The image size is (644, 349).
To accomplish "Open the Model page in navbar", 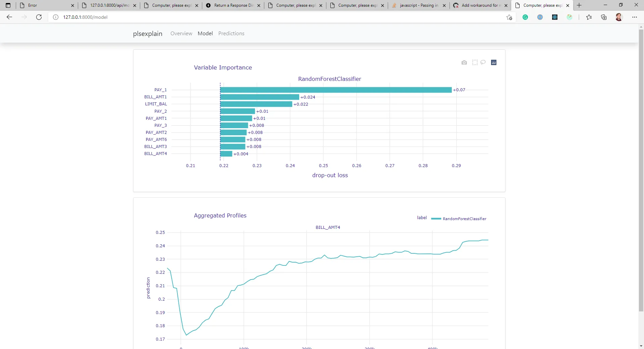I will tap(205, 34).
